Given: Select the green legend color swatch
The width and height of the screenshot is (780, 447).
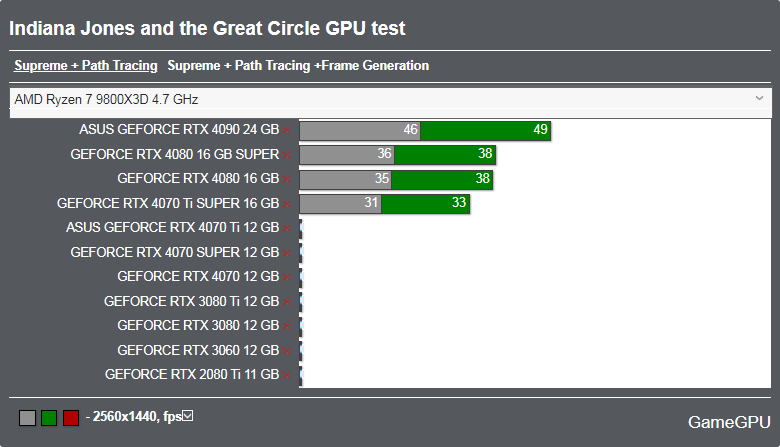Looking at the screenshot, I should click(x=49, y=418).
